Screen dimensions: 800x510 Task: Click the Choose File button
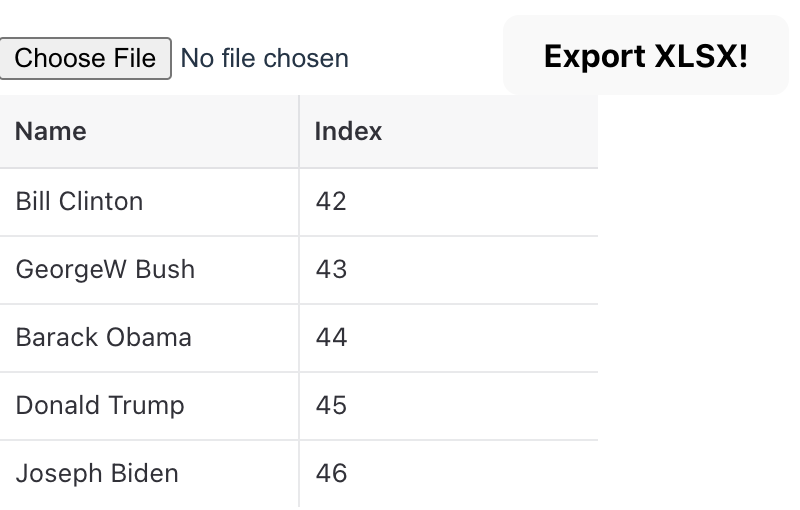click(85, 58)
